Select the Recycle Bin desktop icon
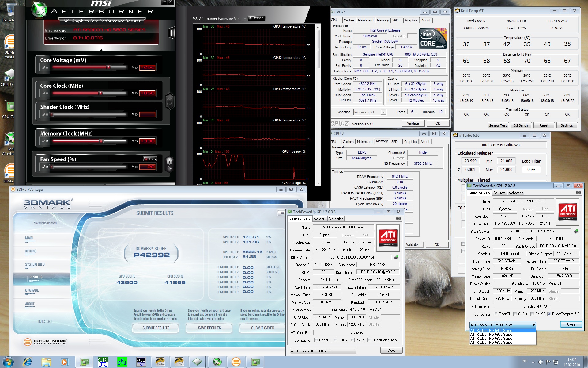 (9, 12)
